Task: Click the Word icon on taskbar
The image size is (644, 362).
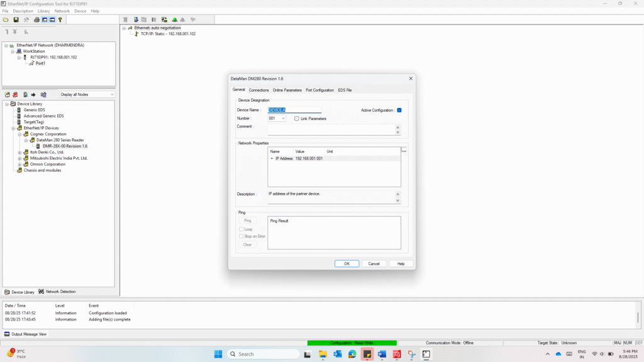Action: pyautogui.click(x=382, y=354)
